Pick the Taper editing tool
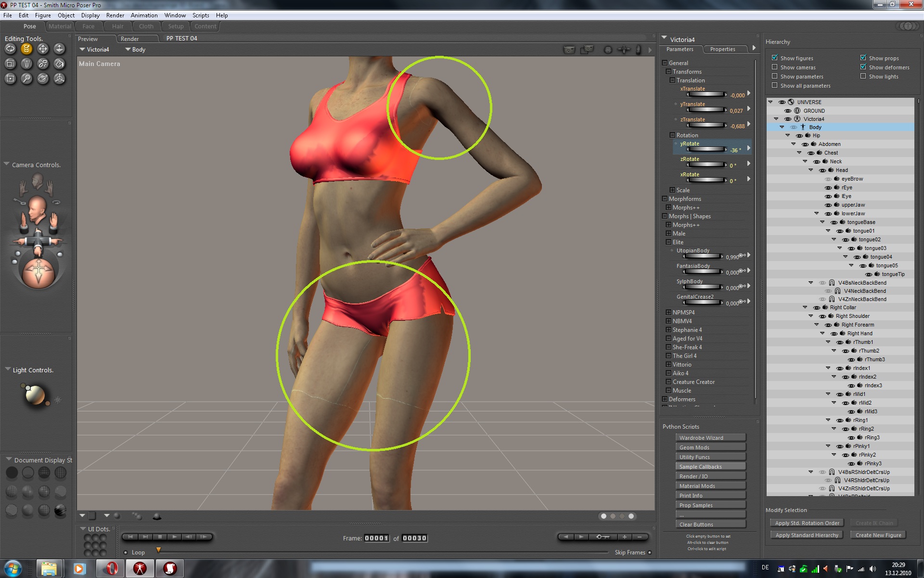The height and width of the screenshot is (578, 924). 26,64
